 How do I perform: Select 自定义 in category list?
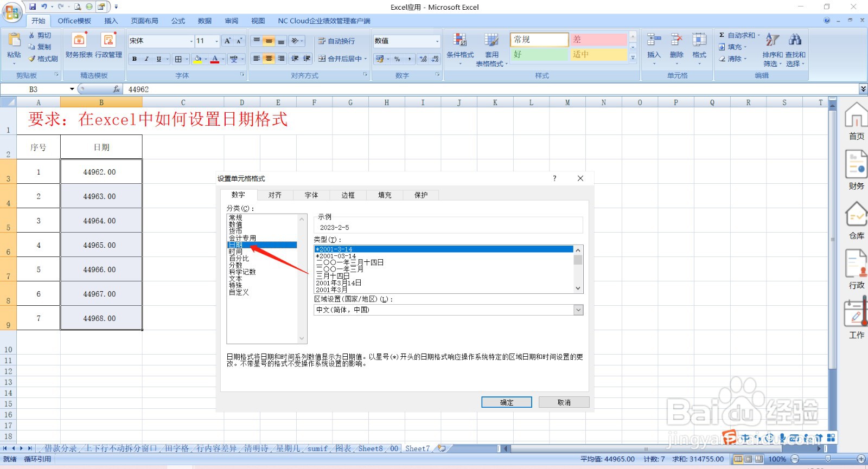(239, 292)
